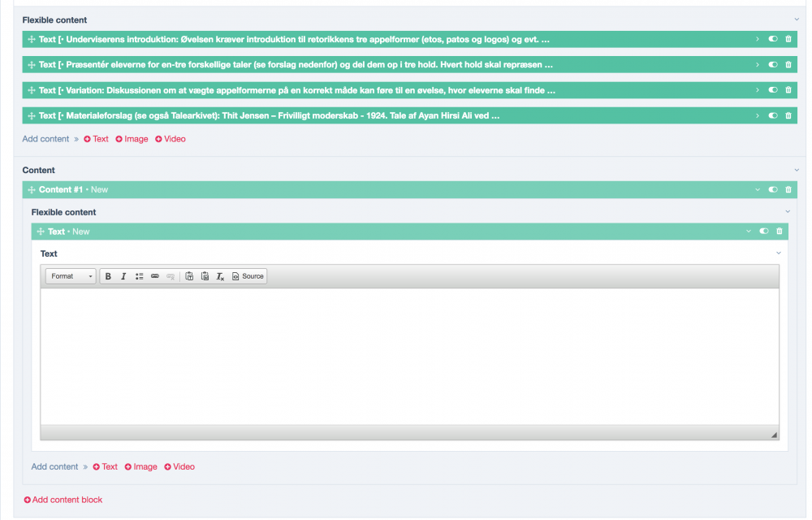Click inside the empty rich text editor area
The image size is (812, 520).
coord(409,356)
